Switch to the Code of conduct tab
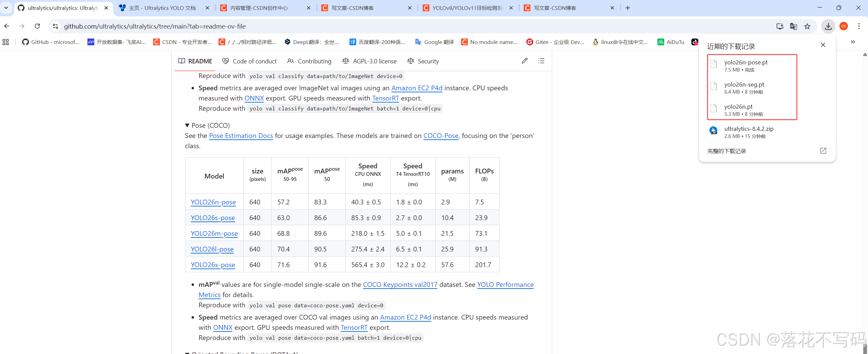This screenshot has height=354, width=868. coord(249,61)
